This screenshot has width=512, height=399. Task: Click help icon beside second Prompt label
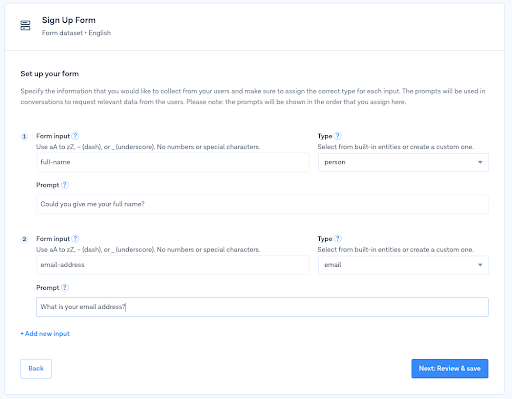tap(65, 288)
